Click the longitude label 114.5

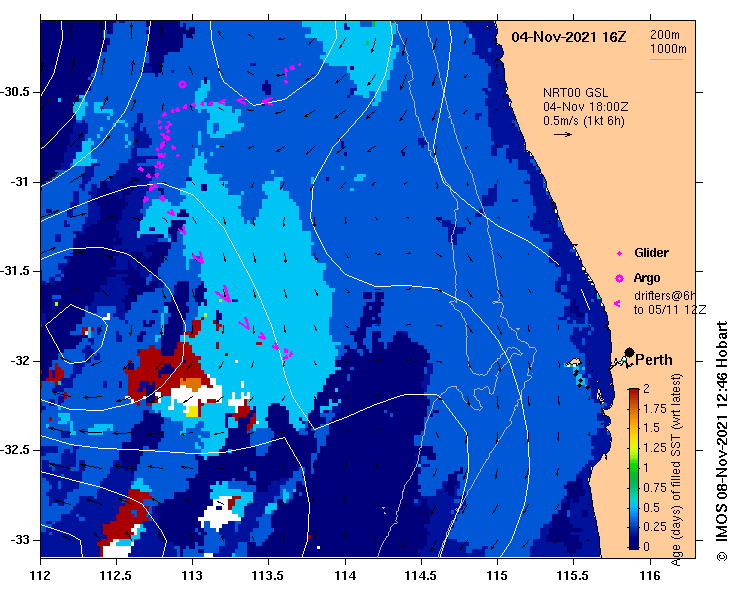421,576
